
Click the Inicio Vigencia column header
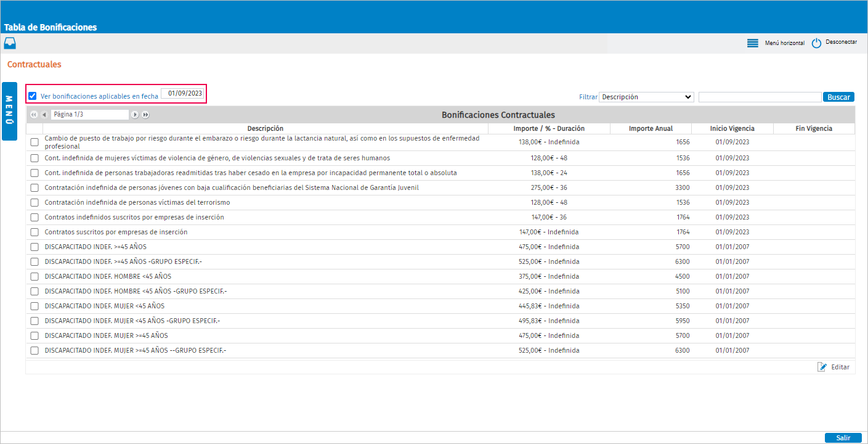click(x=732, y=128)
